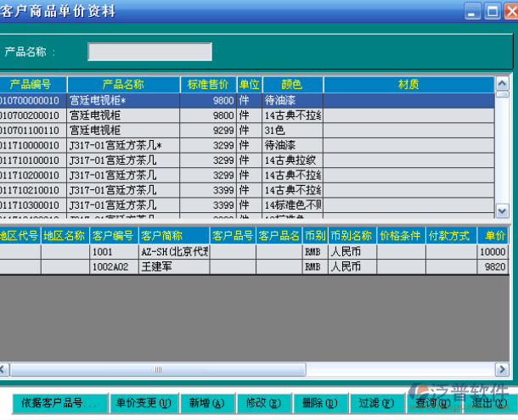Click the product table scroll-down arrow
Image resolution: width=518 pixels, height=420 pixels.
point(501,212)
